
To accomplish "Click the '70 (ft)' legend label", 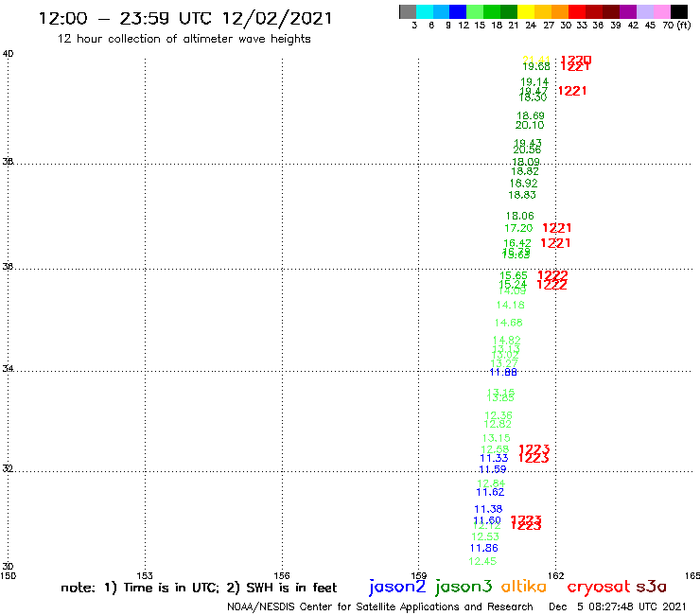I will coord(676,25).
